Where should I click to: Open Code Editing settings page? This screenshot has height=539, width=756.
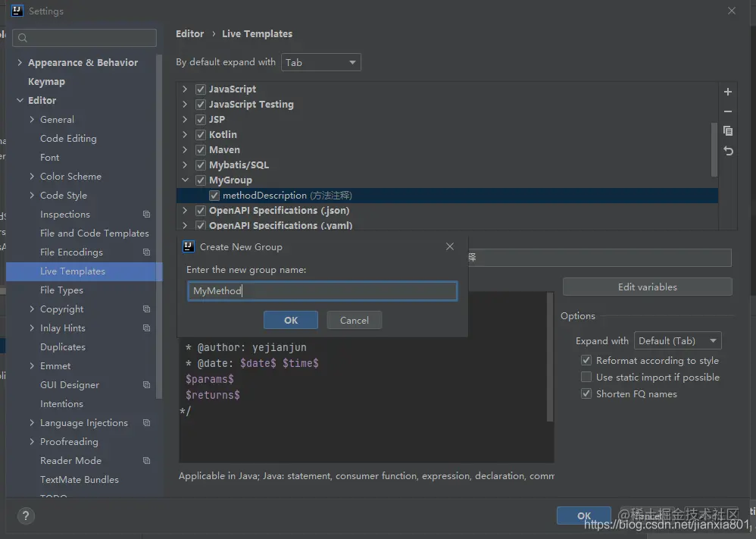pos(68,139)
